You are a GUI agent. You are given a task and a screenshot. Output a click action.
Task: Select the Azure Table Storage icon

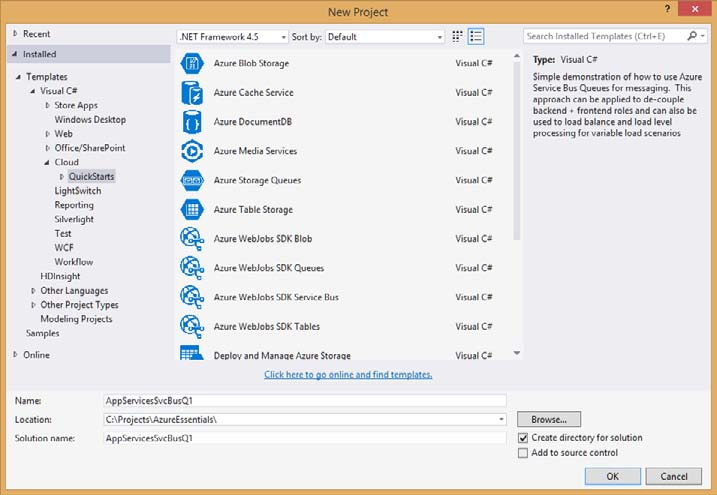coord(192,210)
